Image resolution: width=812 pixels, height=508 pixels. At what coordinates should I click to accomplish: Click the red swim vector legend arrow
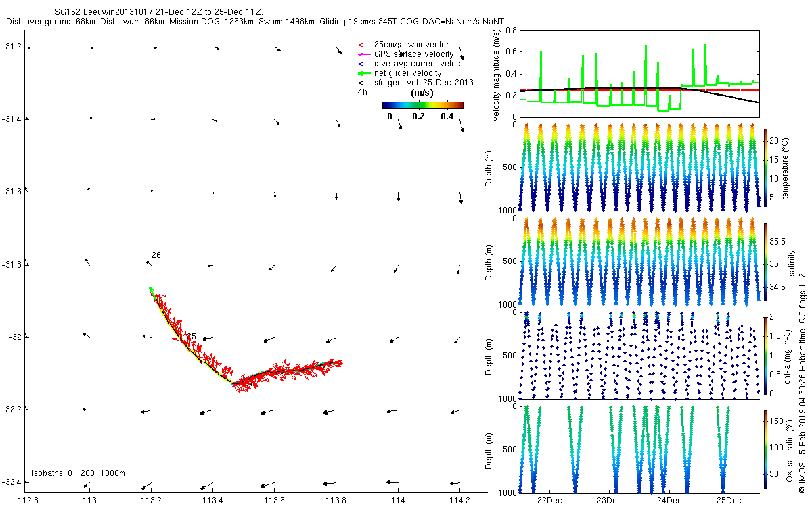tap(363, 45)
